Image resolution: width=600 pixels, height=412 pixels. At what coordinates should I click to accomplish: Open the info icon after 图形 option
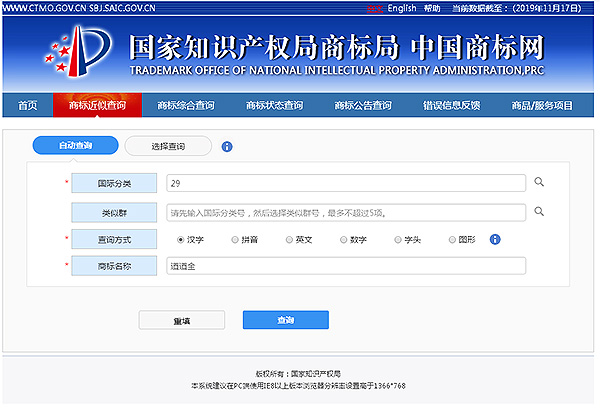[495, 239]
